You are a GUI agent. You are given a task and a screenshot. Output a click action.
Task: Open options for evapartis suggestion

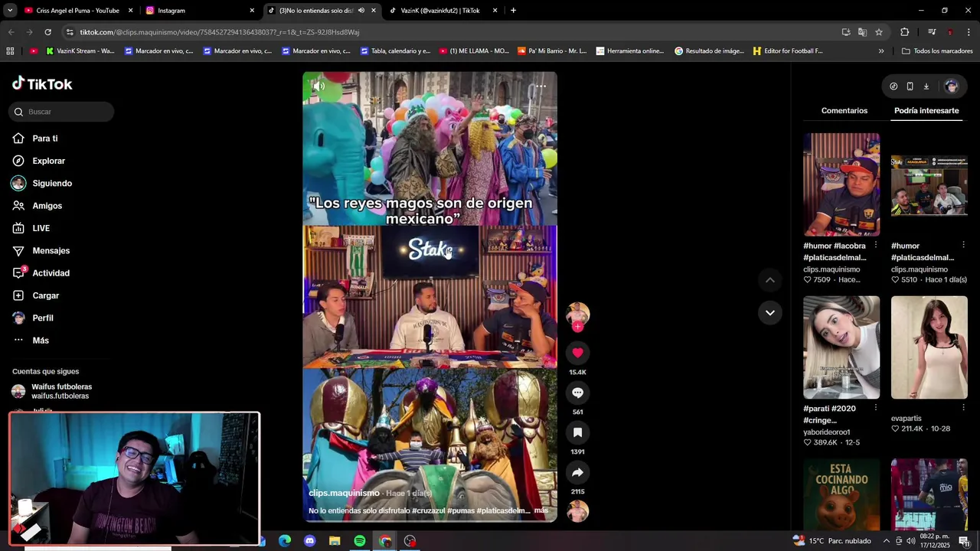pyautogui.click(x=963, y=408)
